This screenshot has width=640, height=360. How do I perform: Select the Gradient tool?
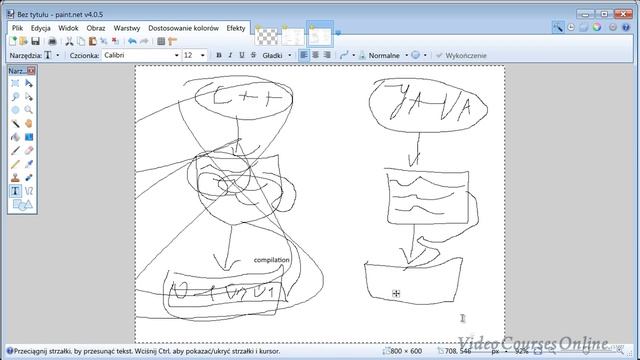[x=29, y=137]
